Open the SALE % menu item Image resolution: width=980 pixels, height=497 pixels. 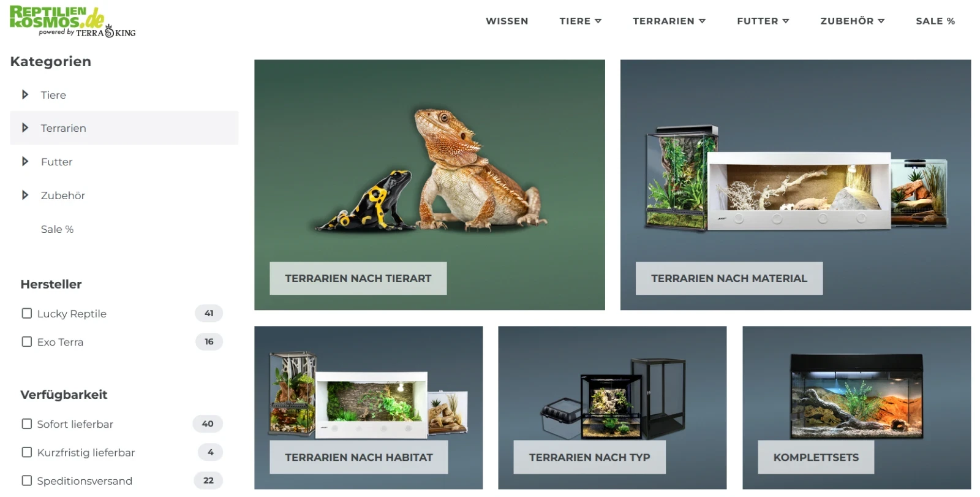pos(935,21)
